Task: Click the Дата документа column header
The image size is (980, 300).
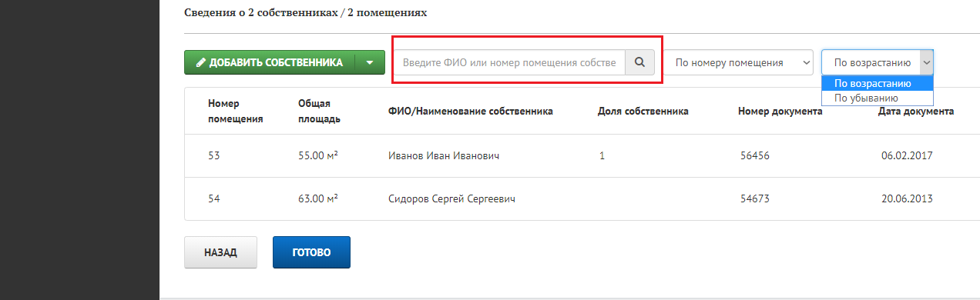Action: pos(916,111)
